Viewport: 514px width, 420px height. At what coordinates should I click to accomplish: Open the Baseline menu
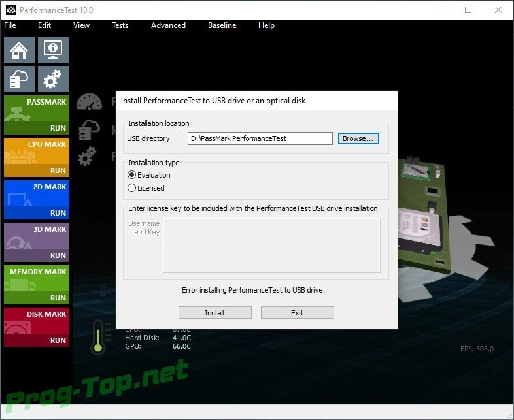(x=222, y=25)
